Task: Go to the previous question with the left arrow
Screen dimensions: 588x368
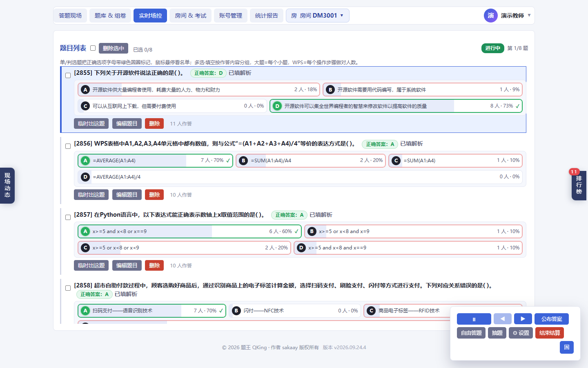Action: (x=502, y=319)
